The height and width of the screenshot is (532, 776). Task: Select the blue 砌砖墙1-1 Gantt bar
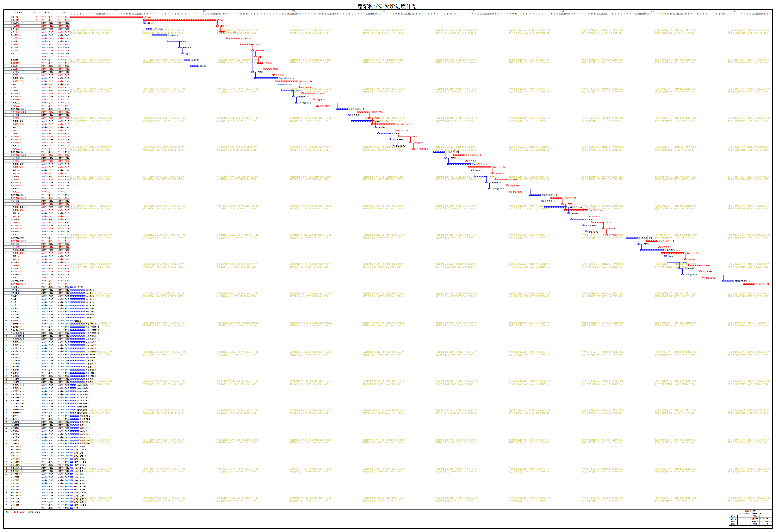tap(77, 290)
